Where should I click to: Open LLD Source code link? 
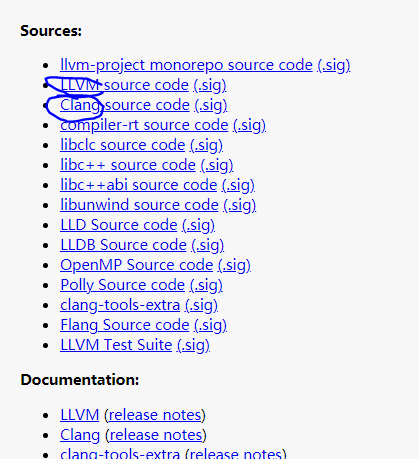[x=119, y=225]
